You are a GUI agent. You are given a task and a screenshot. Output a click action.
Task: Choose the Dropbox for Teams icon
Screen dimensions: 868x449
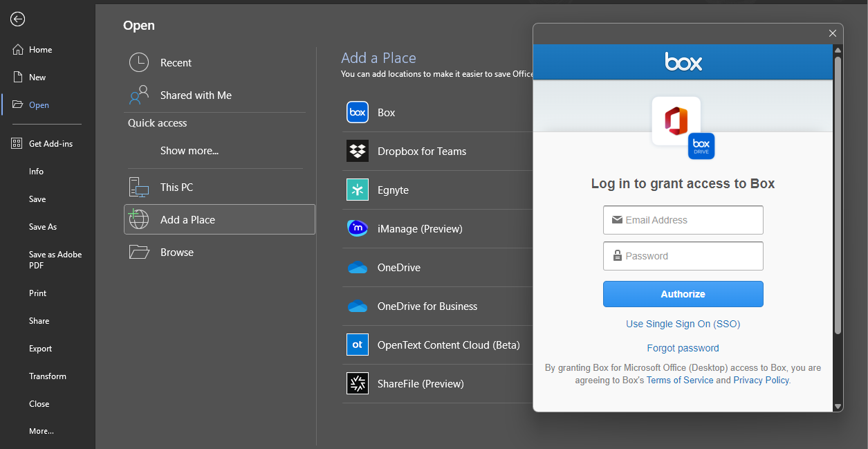coord(358,151)
